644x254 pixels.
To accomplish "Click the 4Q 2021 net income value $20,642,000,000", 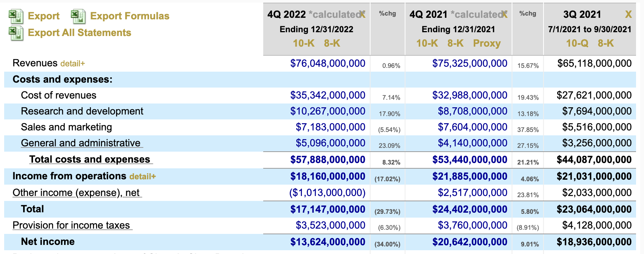I will tap(470, 242).
